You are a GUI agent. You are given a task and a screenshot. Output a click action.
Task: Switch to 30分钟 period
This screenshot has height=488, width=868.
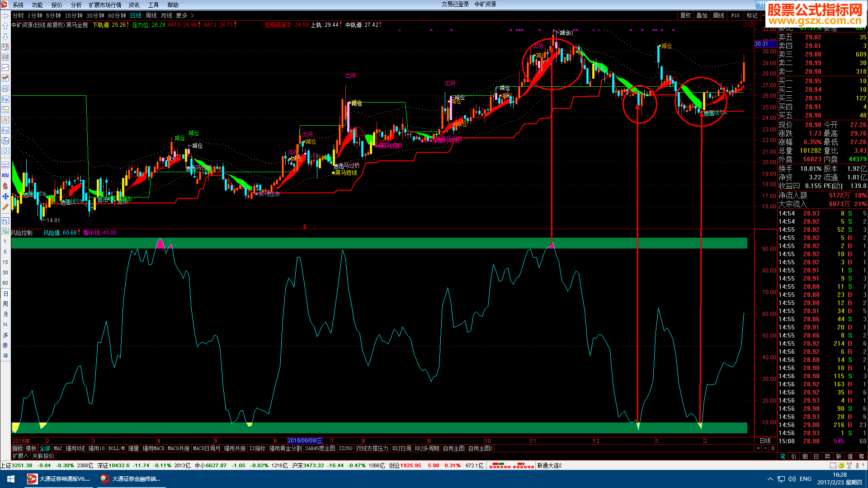tap(95, 15)
